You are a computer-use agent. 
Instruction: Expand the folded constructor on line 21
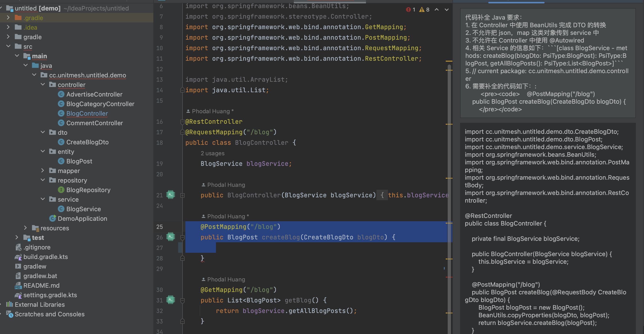182,195
